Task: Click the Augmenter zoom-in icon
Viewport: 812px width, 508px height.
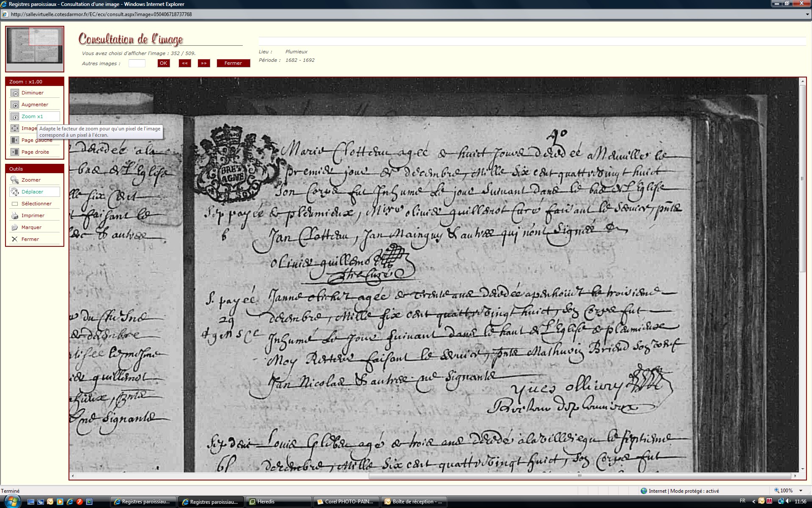Action: pyautogui.click(x=15, y=105)
